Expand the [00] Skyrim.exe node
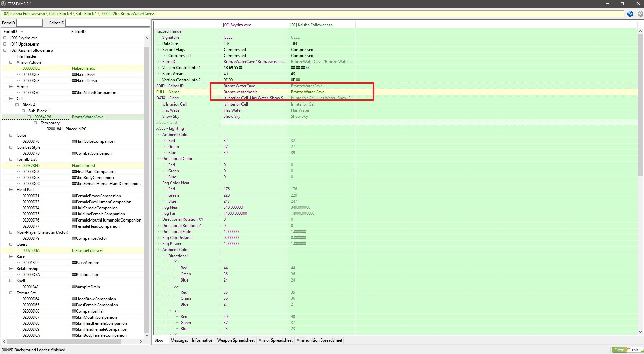Viewport: 644px width, 354px height. click(5, 38)
